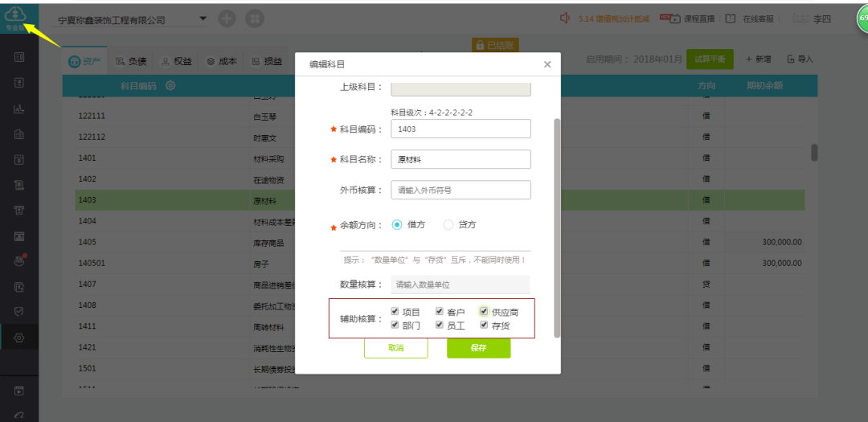
Task: Click the dialog's vertical scrollbar
Action: (x=557, y=225)
